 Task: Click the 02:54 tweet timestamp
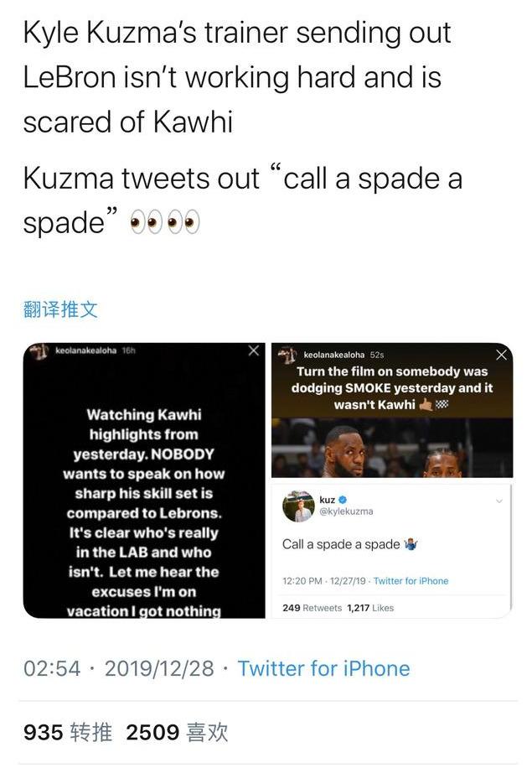(x=52, y=668)
